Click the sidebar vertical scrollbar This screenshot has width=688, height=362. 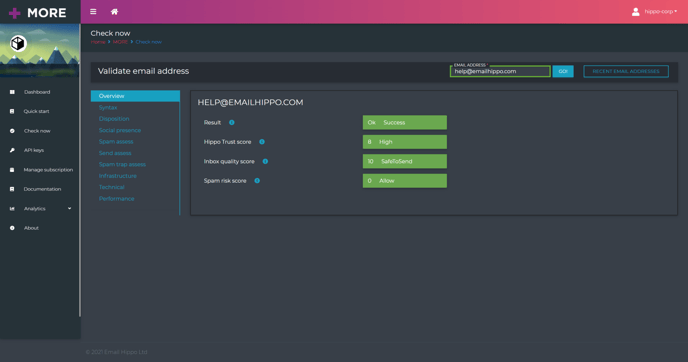(x=79, y=170)
